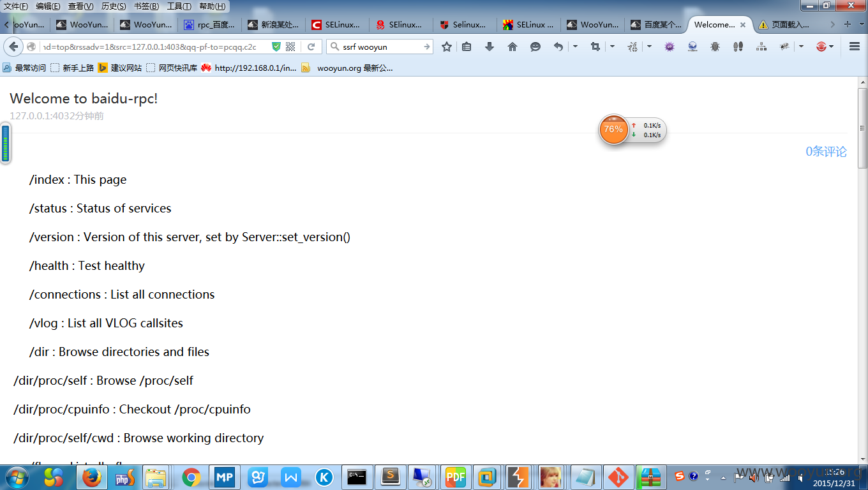Open the Windows Start menu
The width and height of the screenshot is (868, 490).
tap(16, 477)
